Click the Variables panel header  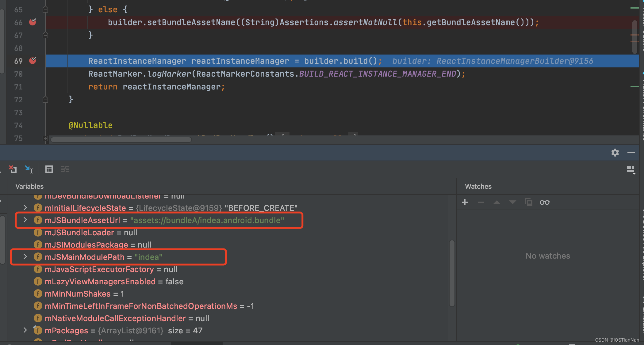coord(29,186)
